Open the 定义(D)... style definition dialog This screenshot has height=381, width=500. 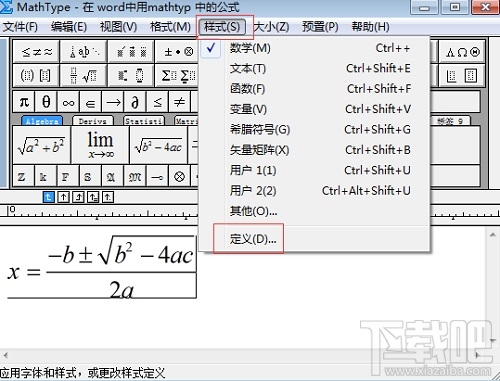(x=314, y=239)
